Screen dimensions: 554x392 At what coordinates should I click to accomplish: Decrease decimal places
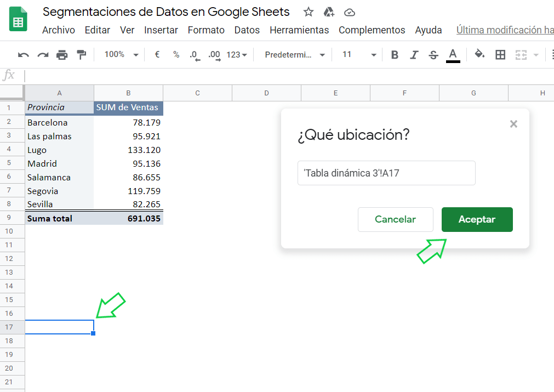pos(195,55)
